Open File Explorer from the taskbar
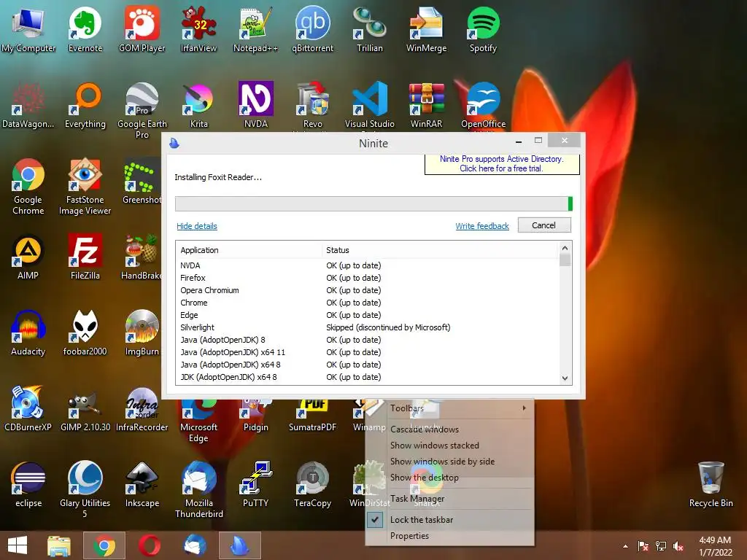Viewport: 747px width, 560px height. pos(58,545)
